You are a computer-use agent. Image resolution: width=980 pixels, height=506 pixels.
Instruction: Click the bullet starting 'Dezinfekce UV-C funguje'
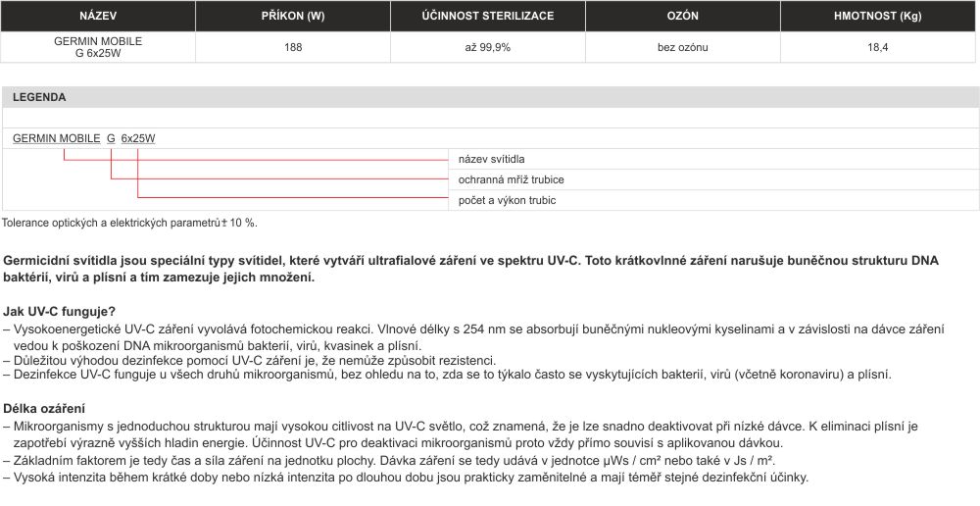[448, 376]
